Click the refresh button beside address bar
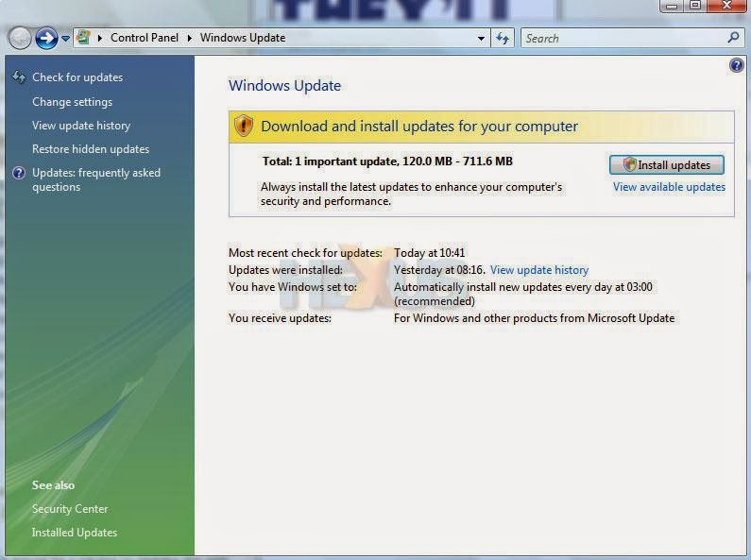The height and width of the screenshot is (560, 751). [x=503, y=39]
